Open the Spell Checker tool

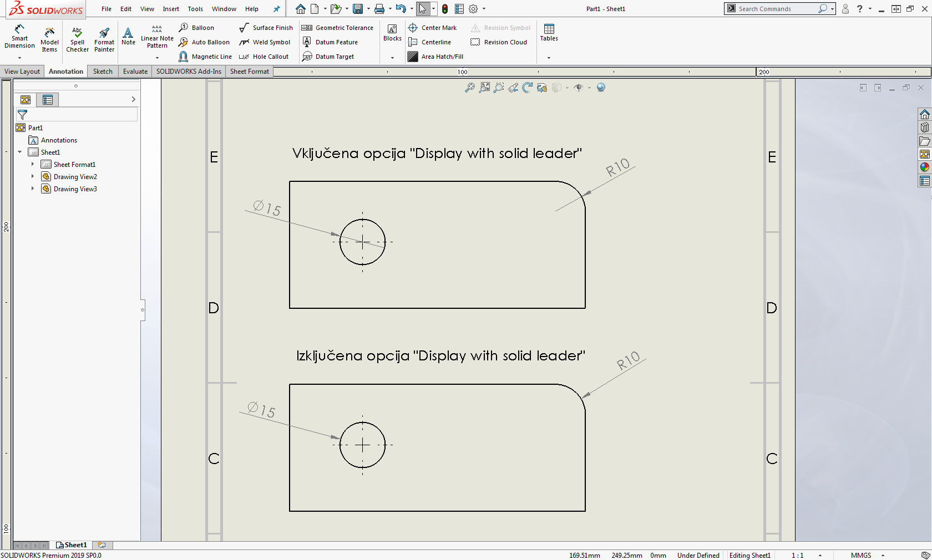click(x=77, y=39)
